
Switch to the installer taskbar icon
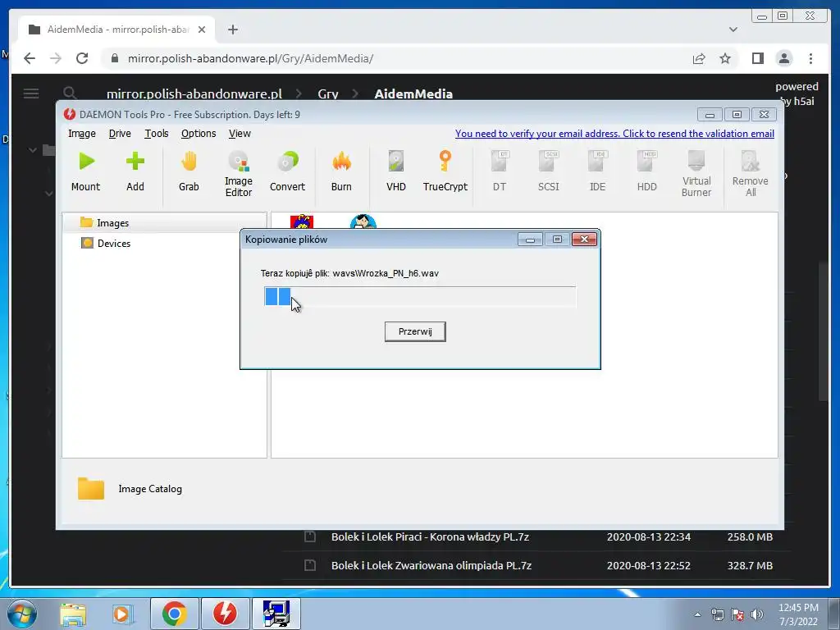tap(276, 614)
